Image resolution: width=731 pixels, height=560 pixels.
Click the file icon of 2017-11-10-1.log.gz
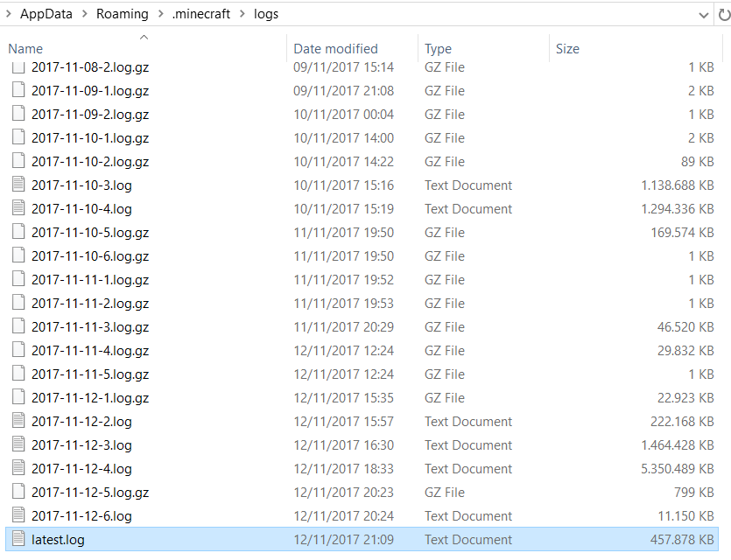coord(18,137)
